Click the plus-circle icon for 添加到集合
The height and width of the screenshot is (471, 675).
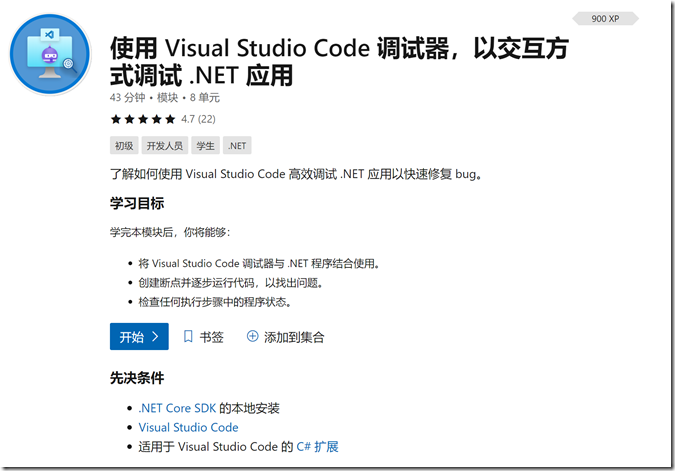tap(252, 336)
